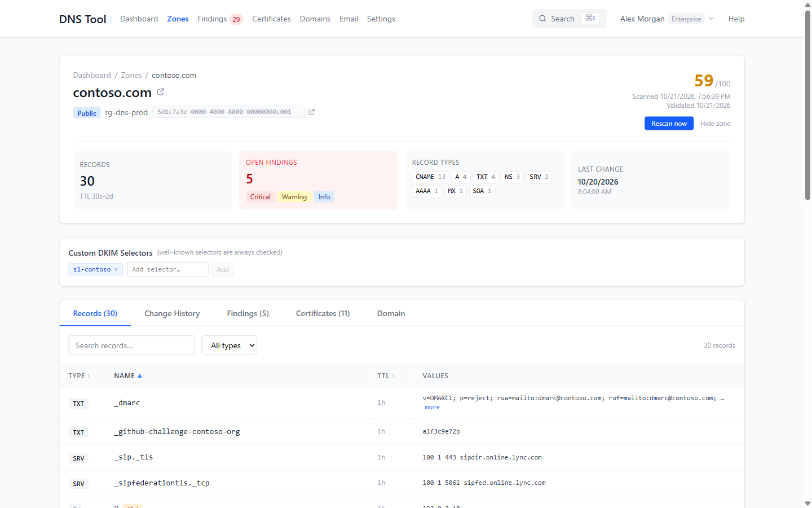Click the NS 3 record type chip
The image size is (812, 508).
click(512, 177)
